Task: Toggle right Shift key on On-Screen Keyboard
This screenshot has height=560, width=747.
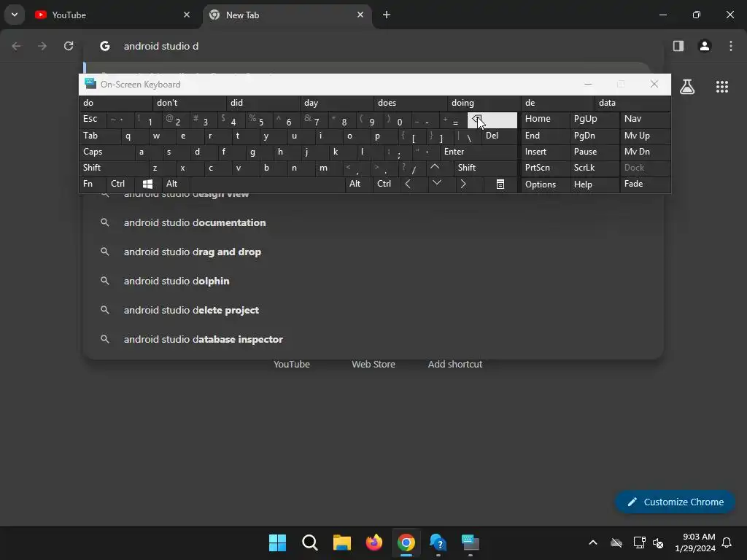Action: click(486, 168)
